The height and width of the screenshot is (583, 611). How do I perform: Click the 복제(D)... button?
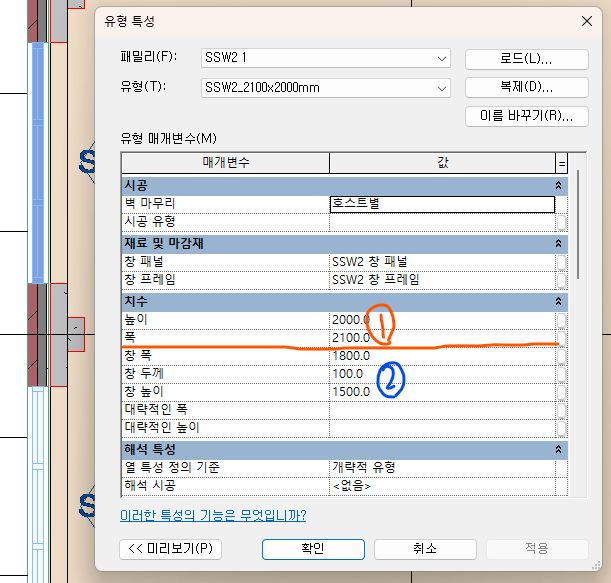[526, 88]
